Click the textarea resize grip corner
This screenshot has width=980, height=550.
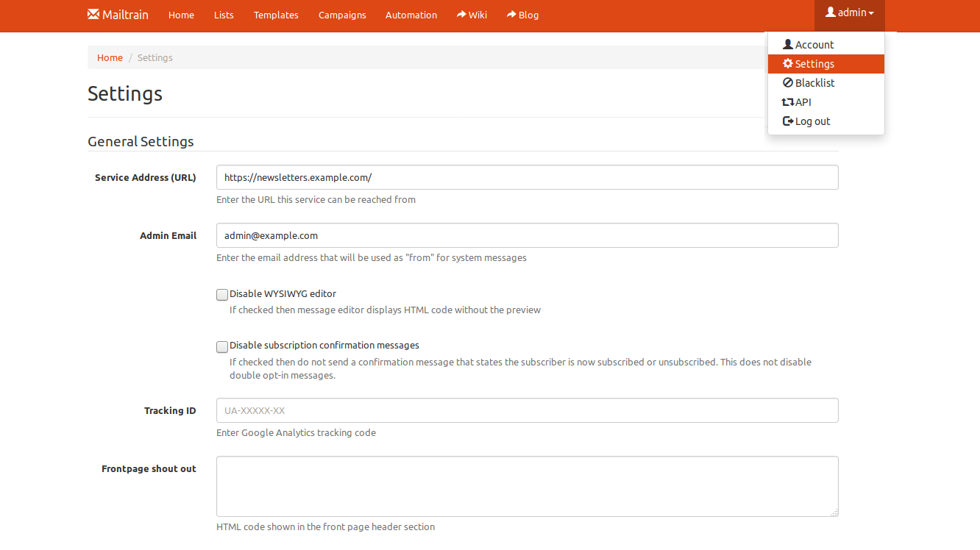coord(834,512)
